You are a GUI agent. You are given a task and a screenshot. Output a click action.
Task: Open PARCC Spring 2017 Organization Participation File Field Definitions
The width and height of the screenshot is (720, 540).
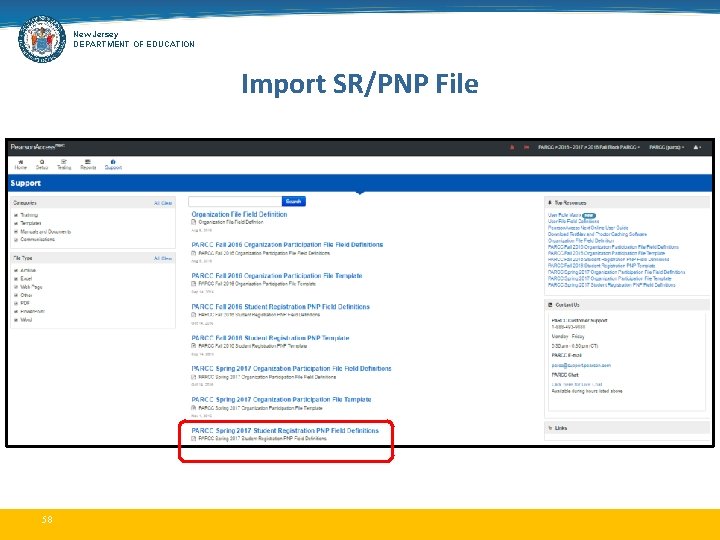(x=291, y=369)
